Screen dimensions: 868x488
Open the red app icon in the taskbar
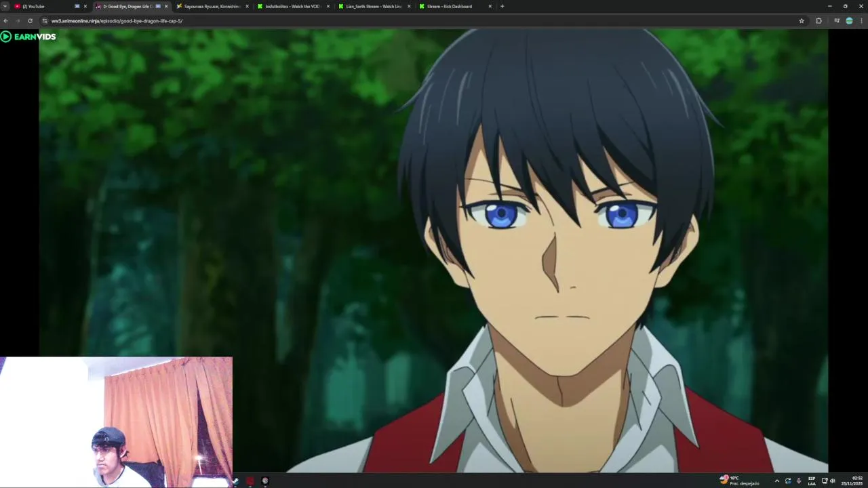(250, 481)
